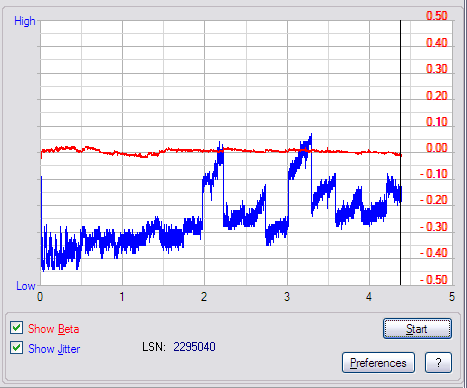Click the Show Jitter blue label
The width and height of the screenshot is (467, 388).
54,349
